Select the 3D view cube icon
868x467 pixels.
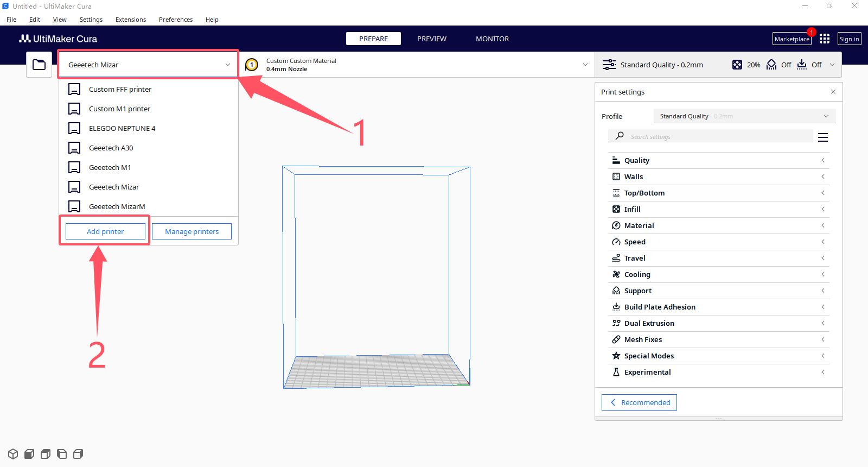coord(13,454)
